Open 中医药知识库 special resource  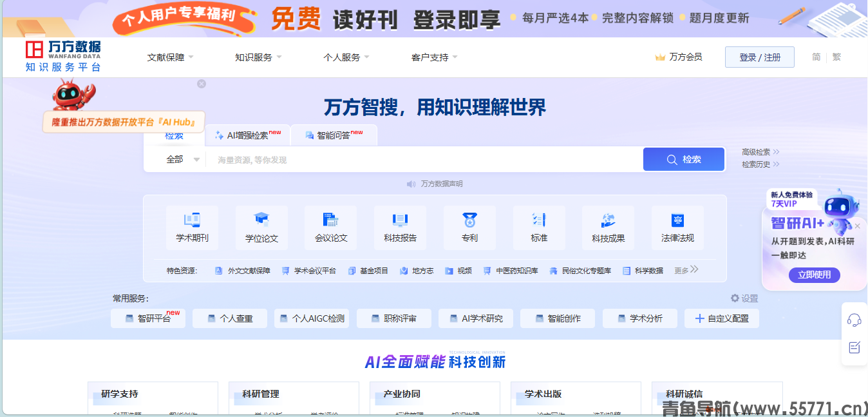pos(510,271)
